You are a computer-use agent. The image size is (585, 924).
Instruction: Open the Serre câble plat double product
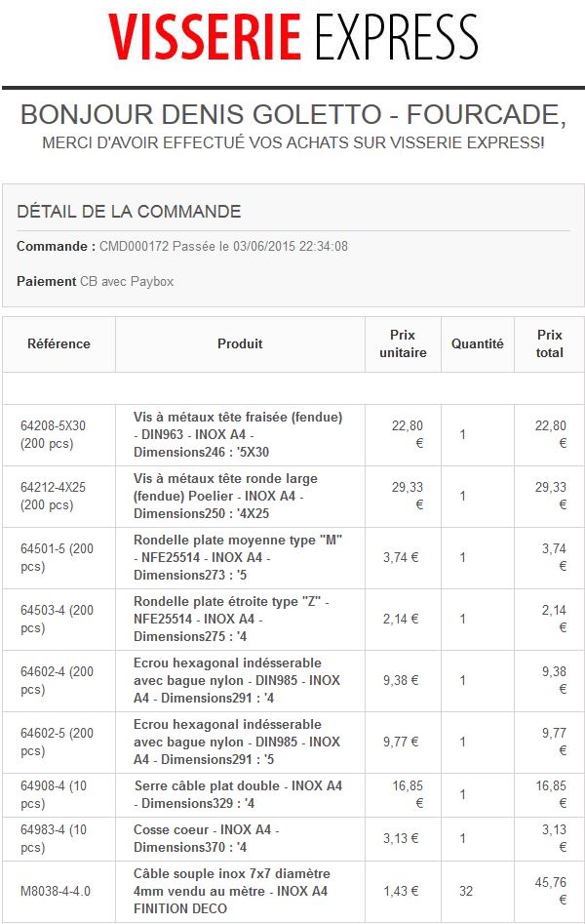point(238,794)
